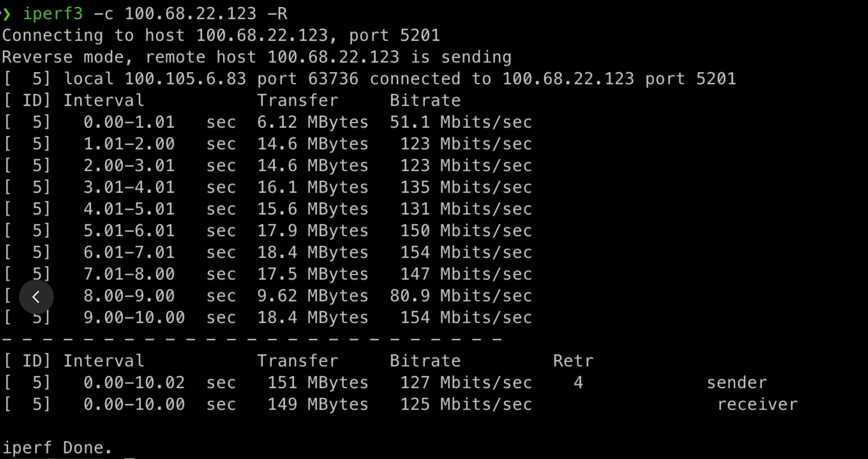
Task: Click the 51.1 Mbits/sec bitrate value
Action: click(461, 122)
